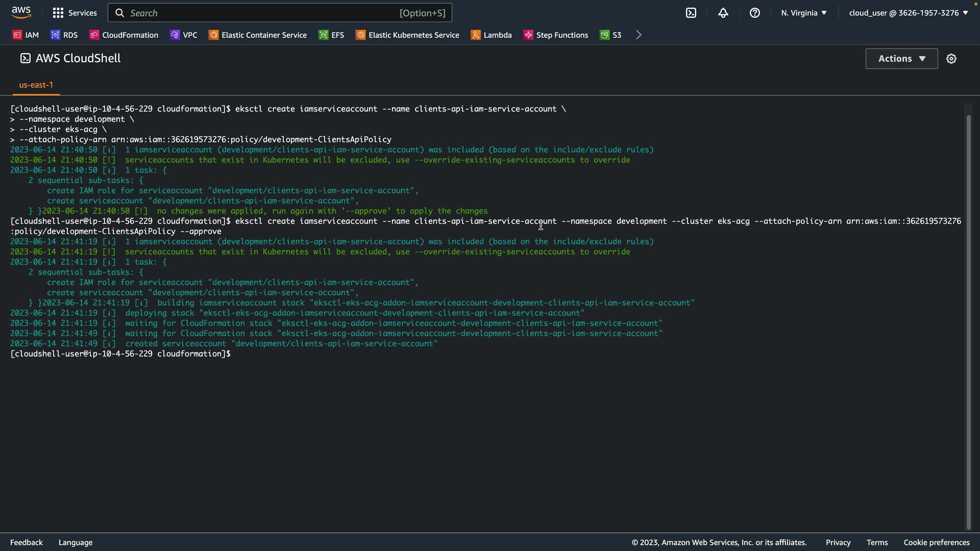The height and width of the screenshot is (551, 980).
Task: Open the help question mark icon
Action: pos(754,13)
